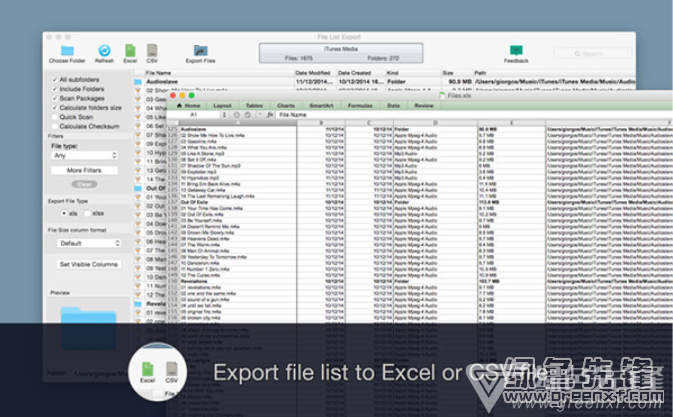
Task: Open the File type Any dropdown
Action: click(85, 155)
